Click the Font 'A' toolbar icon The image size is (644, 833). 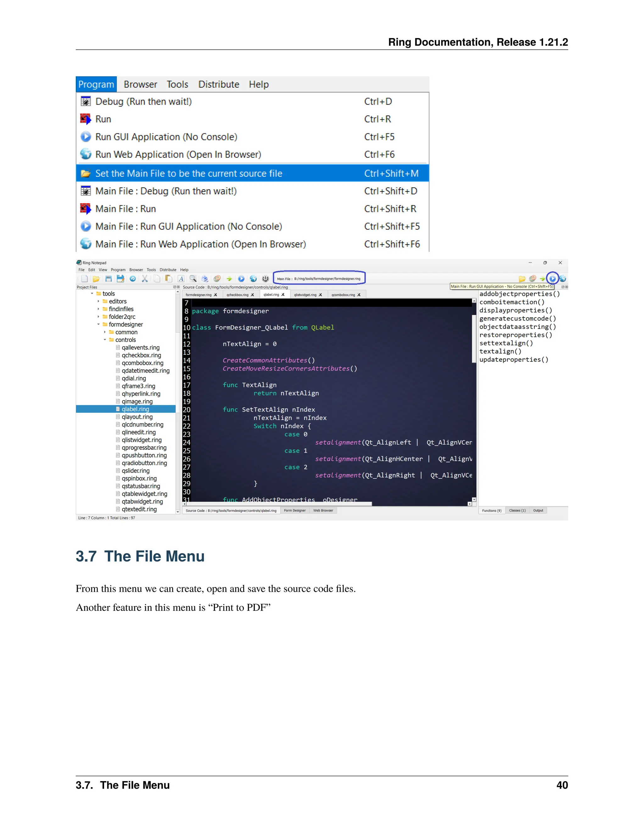(x=181, y=279)
